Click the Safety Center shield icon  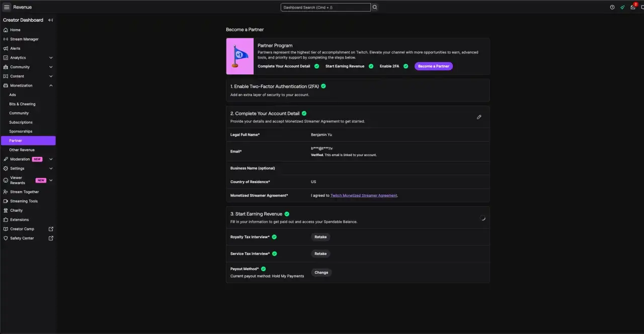[6, 238]
